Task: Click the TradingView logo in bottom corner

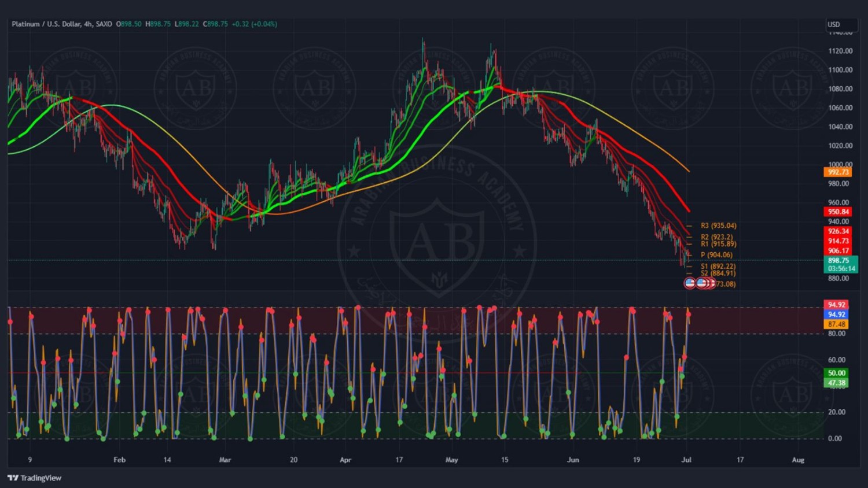Action: tap(34, 478)
